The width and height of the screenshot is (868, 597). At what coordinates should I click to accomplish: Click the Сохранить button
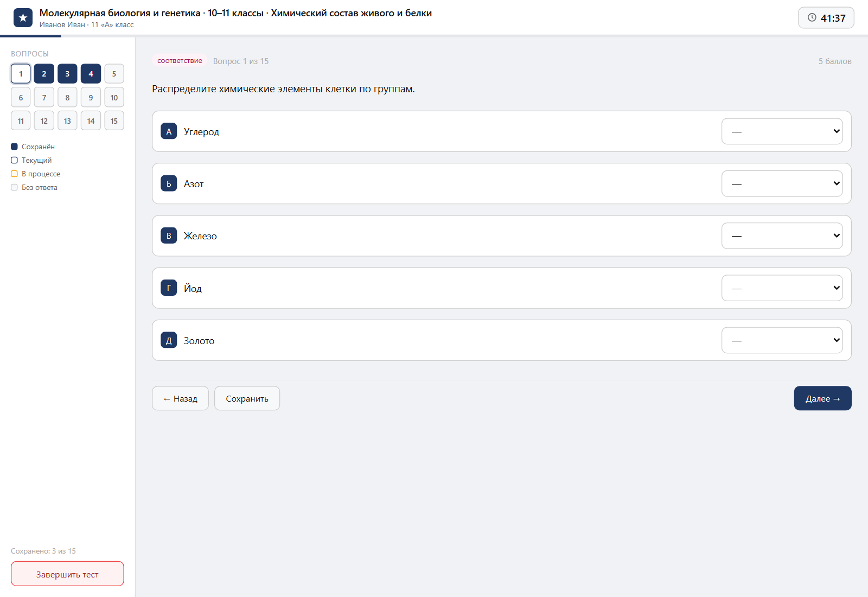[x=247, y=398]
